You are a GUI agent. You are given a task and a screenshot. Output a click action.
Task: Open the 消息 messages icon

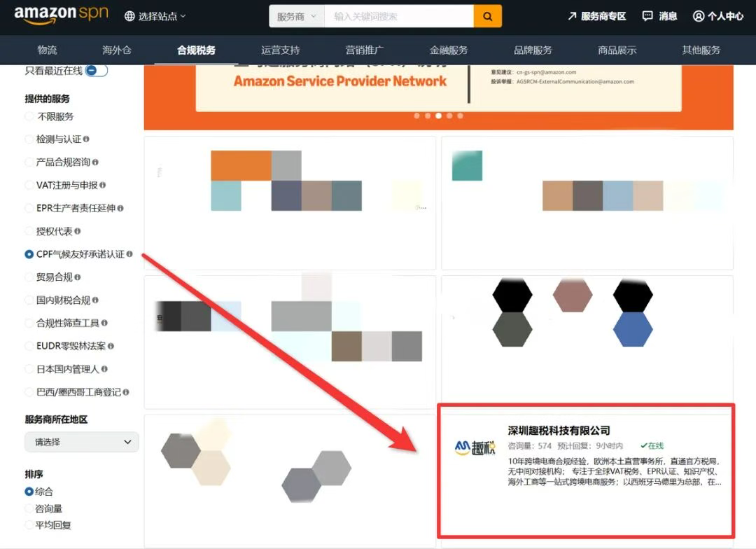coord(648,15)
